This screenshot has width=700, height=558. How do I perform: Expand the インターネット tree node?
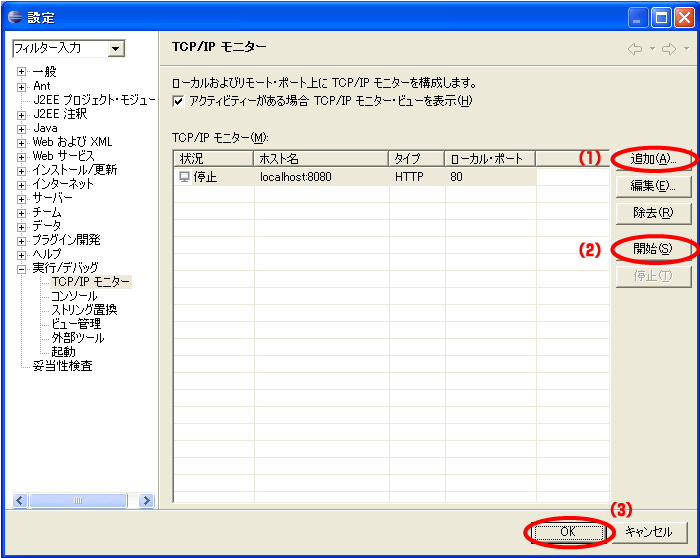(x=21, y=185)
